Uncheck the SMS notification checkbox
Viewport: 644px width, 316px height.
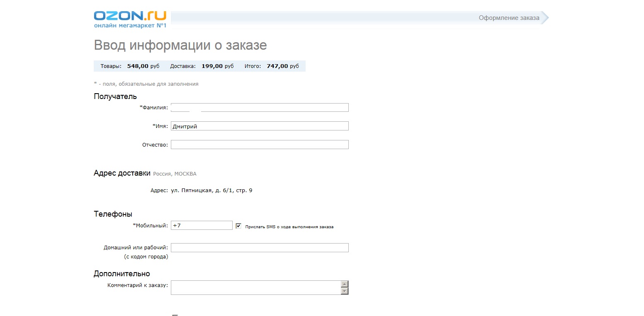(238, 226)
